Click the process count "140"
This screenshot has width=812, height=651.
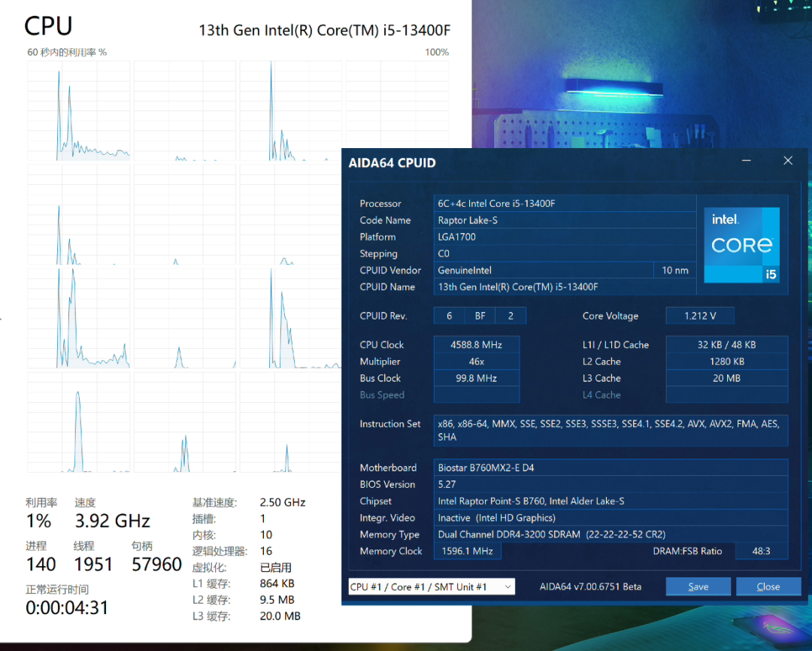(x=41, y=564)
